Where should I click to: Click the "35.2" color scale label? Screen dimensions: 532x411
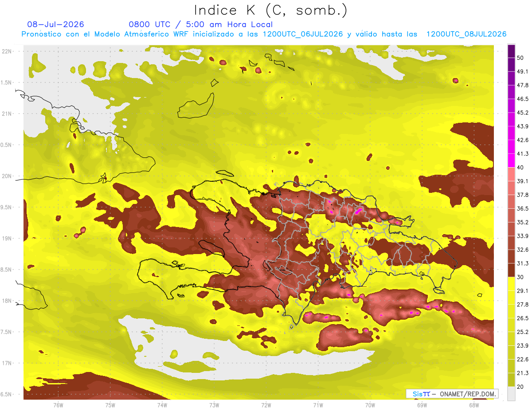tap(523, 222)
